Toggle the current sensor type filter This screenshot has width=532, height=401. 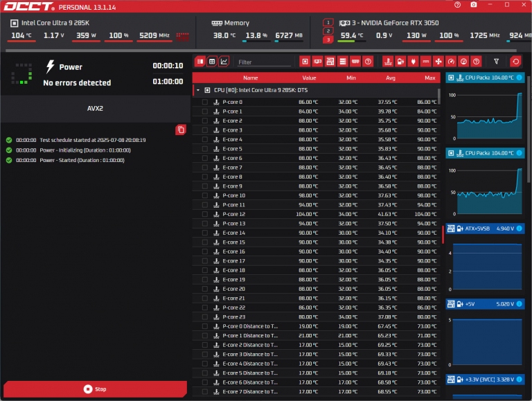click(x=425, y=62)
